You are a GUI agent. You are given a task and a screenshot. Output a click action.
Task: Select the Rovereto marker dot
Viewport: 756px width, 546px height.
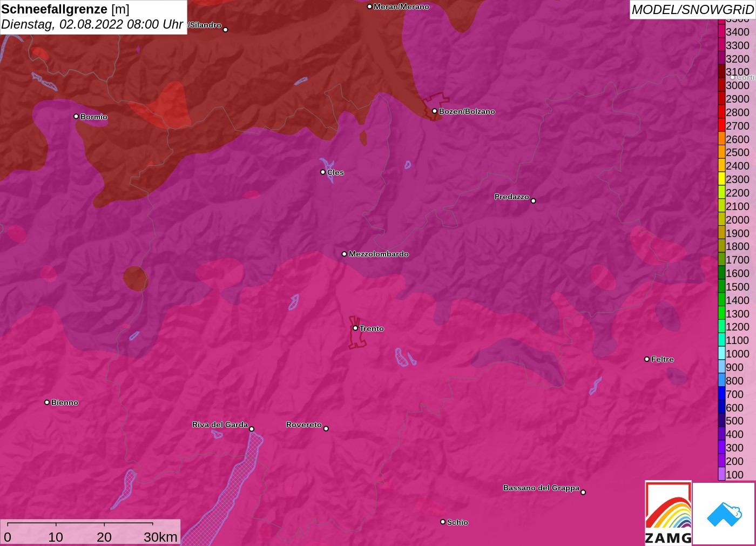point(326,429)
